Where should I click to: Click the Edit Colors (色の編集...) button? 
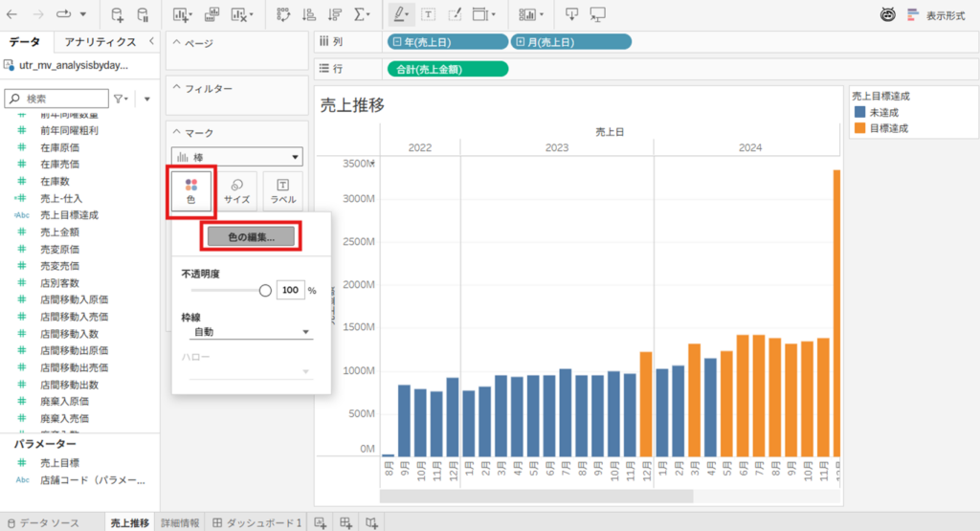pos(251,236)
